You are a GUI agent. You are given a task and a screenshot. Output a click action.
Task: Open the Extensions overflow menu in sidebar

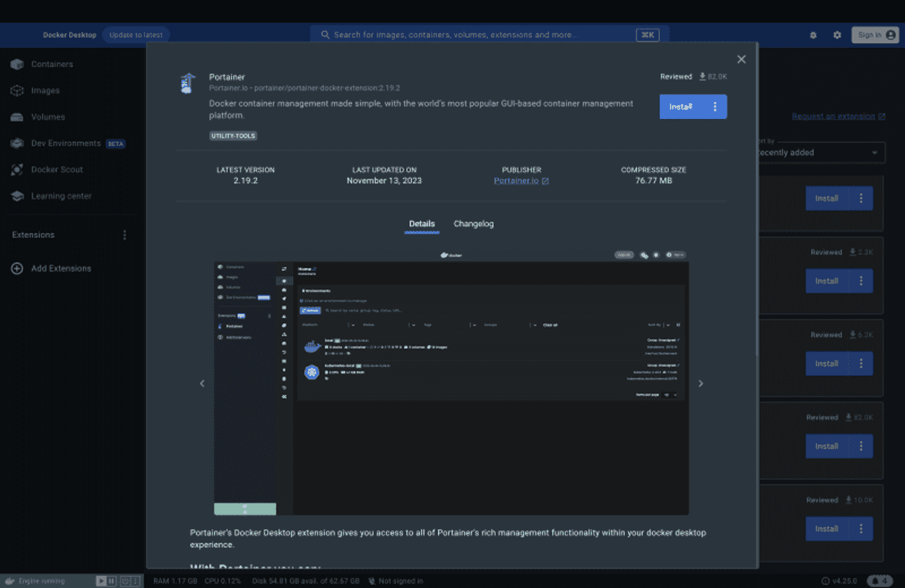pyautogui.click(x=124, y=234)
